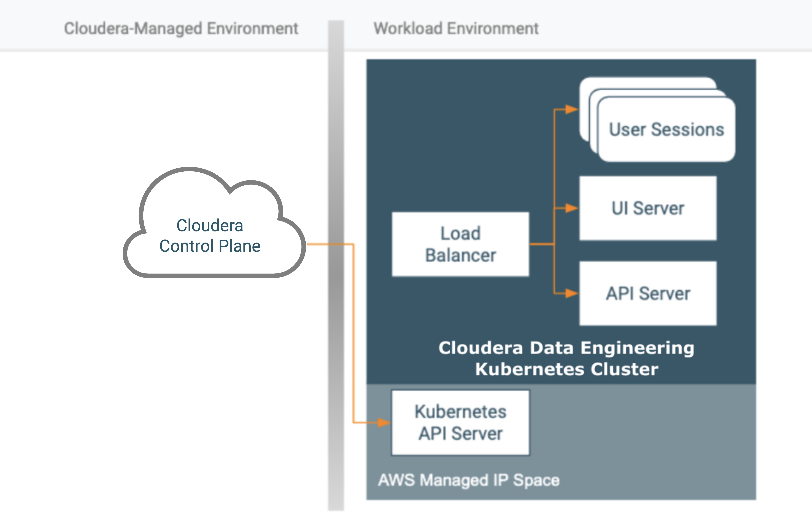Click the API Server box
The width and height of the screenshot is (812, 521).
tap(648, 293)
